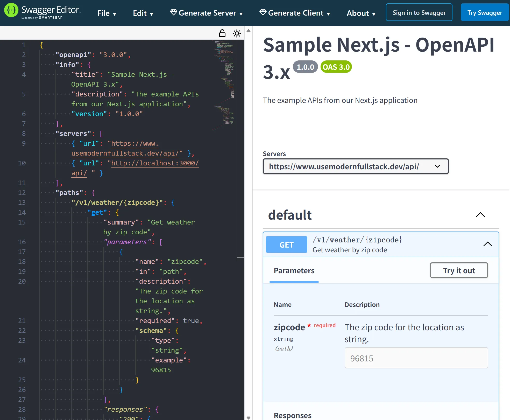
Task: Click the Sign in to Swagger button
Action: point(419,12)
